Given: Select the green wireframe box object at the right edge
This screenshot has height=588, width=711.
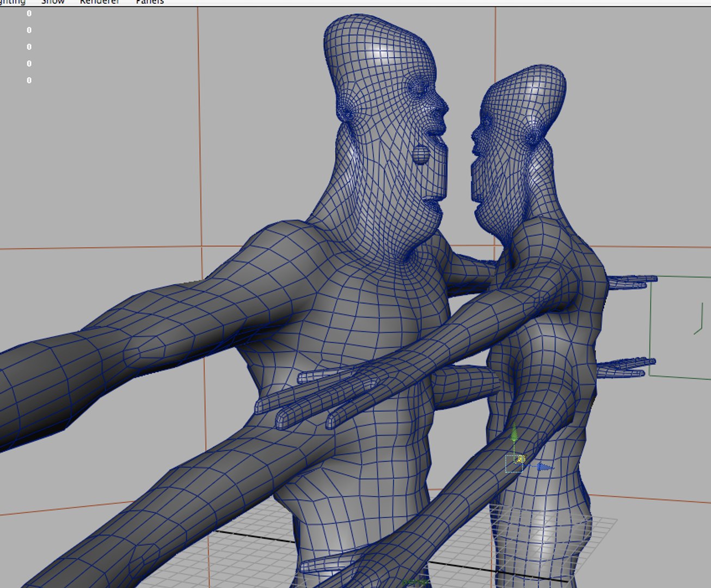Looking at the screenshot, I should (x=680, y=327).
